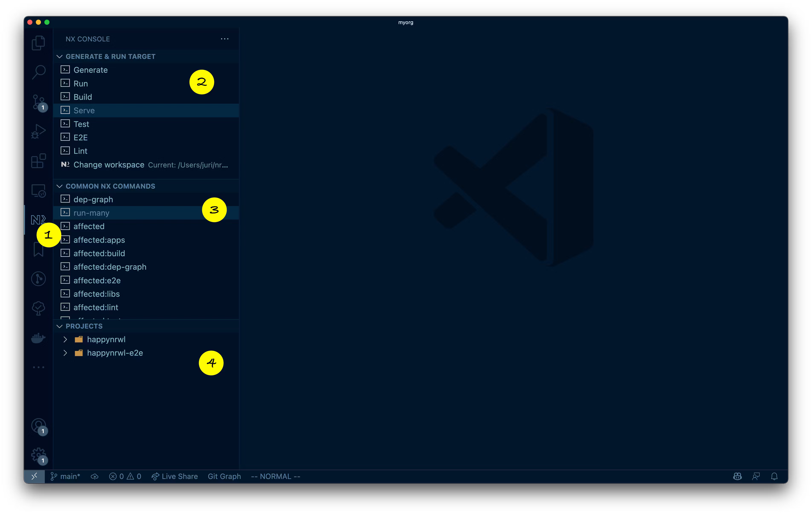Open Manage settings gear icon
The width and height of the screenshot is (812, 515).
coord(38,455)
